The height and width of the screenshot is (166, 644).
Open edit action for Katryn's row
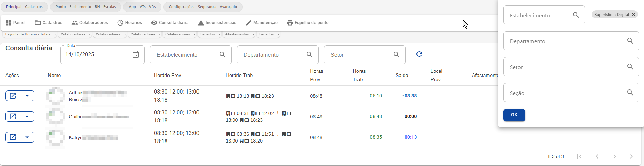tap(13, 137)
